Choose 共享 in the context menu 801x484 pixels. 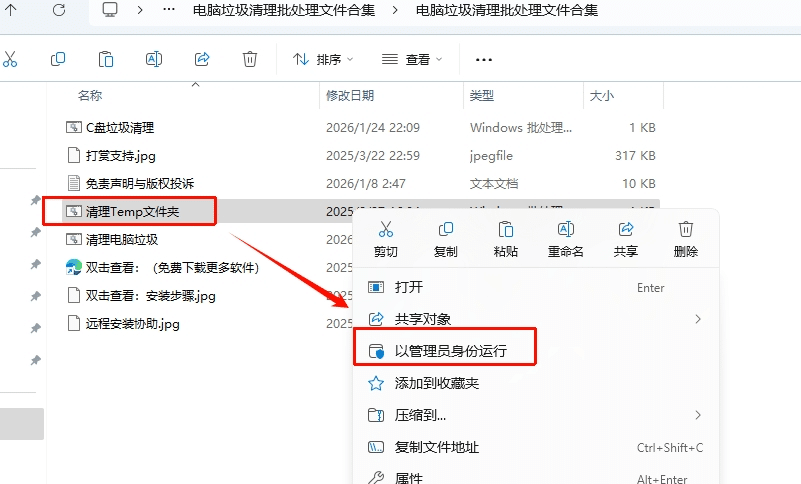click(x=626, y=239)
